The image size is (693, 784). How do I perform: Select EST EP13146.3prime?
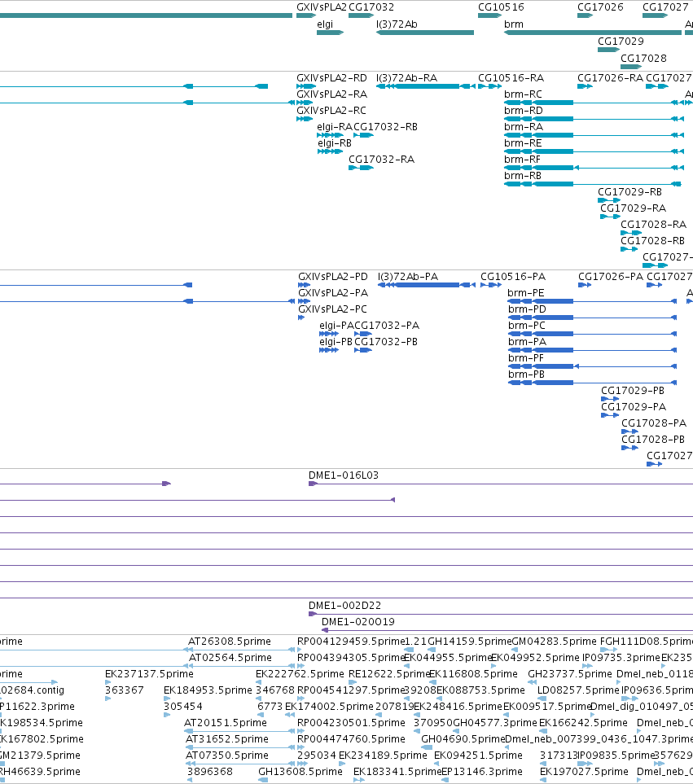[x=482, y=772]
